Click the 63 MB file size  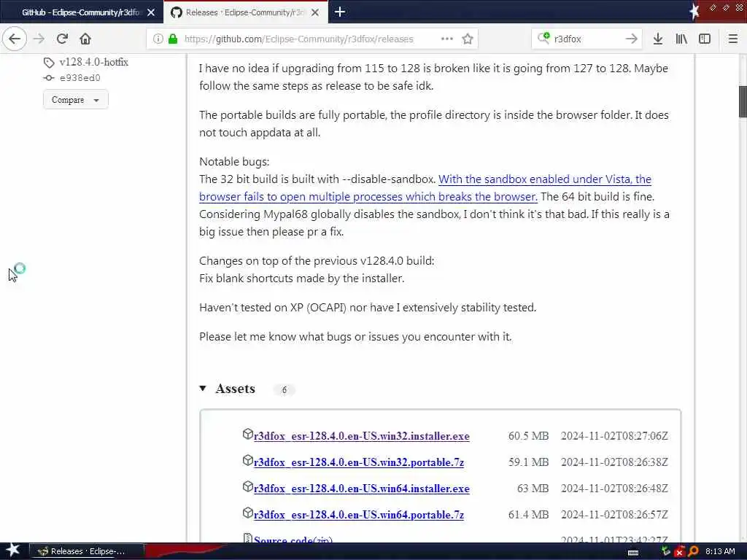point(533,488)
